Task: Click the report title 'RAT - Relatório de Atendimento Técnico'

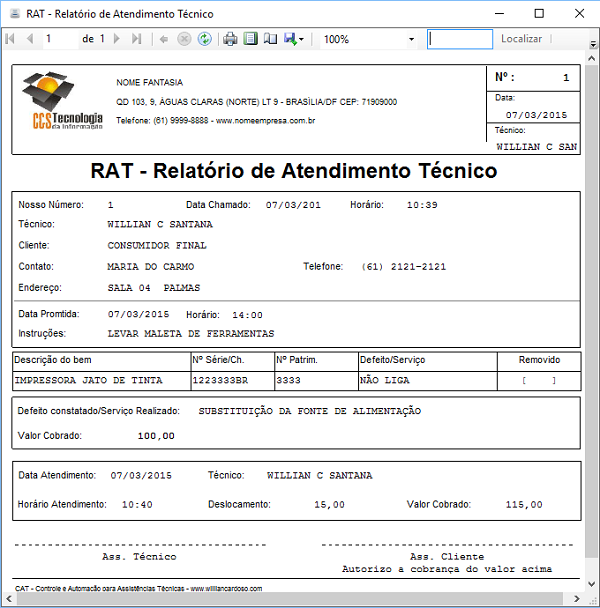Action: 294,171
